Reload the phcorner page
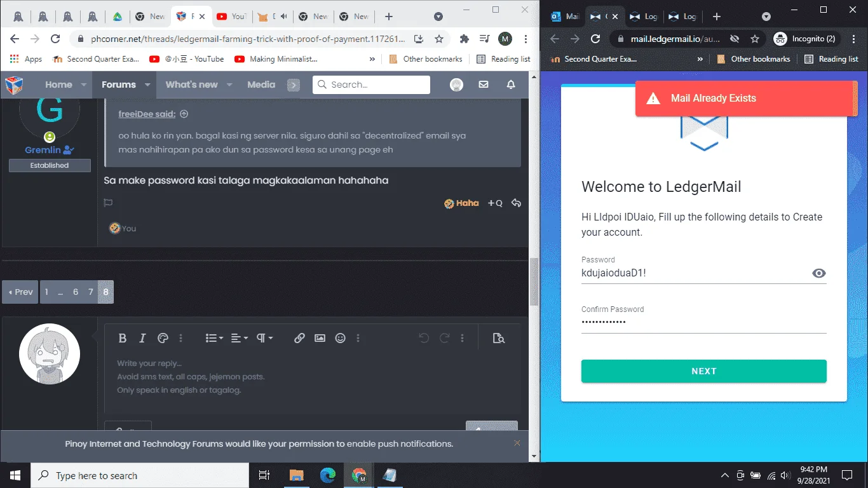The height and width of the screenshot is (488, 868). pyautogui.click(x=55, y=39)
